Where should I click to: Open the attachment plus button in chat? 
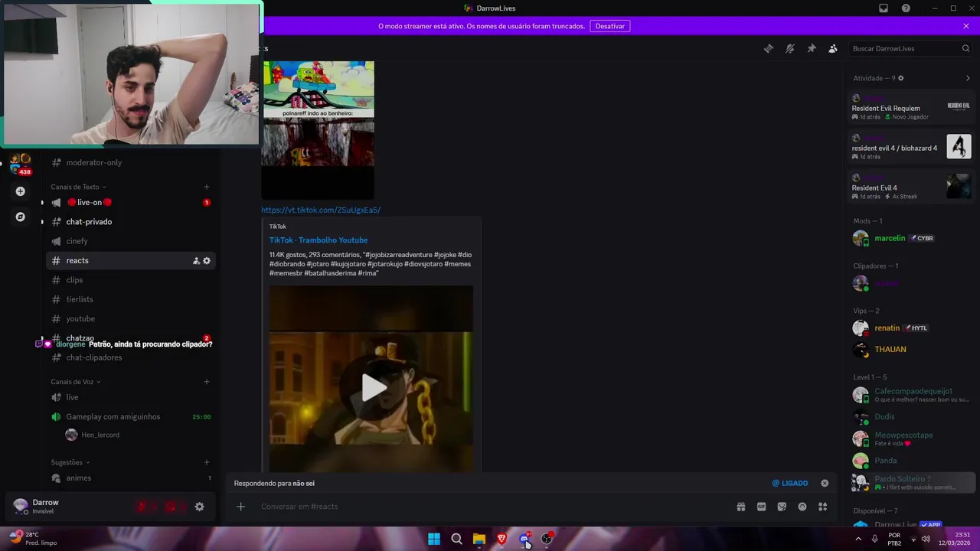(x=240, y=507)
